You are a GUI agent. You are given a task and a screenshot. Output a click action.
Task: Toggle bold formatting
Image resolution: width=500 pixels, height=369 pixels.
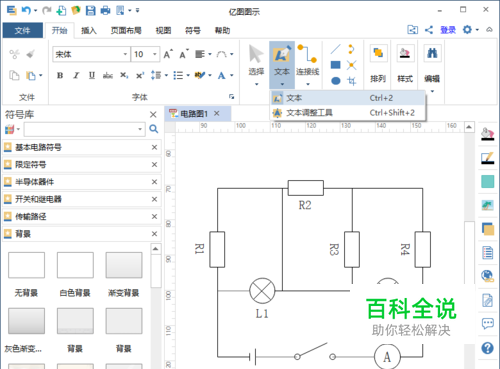[x=60, y=76]
